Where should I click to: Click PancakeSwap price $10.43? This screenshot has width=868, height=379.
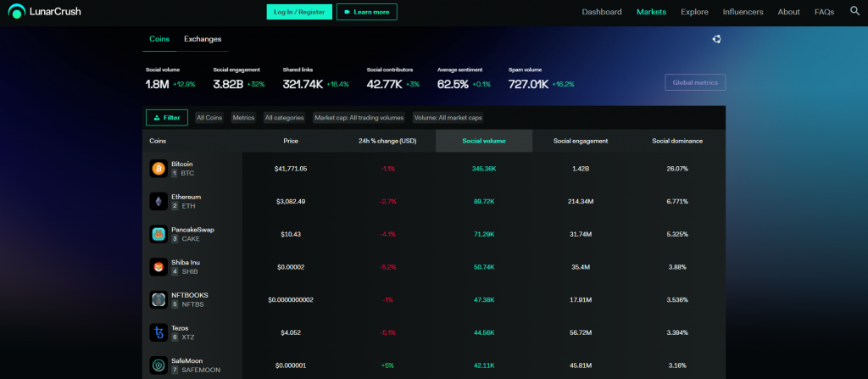(x=291, y=234)
